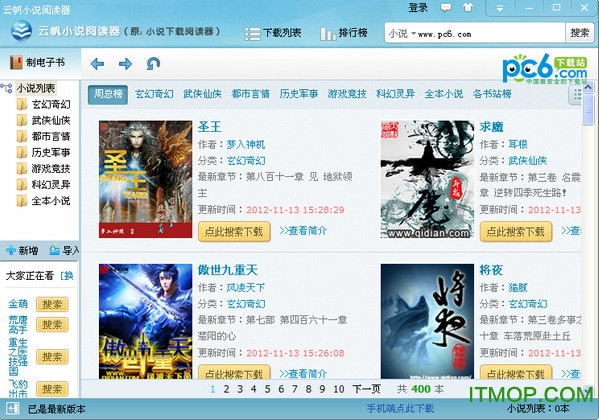Click the search input field

pyautogui.click(x=490, y=34)
